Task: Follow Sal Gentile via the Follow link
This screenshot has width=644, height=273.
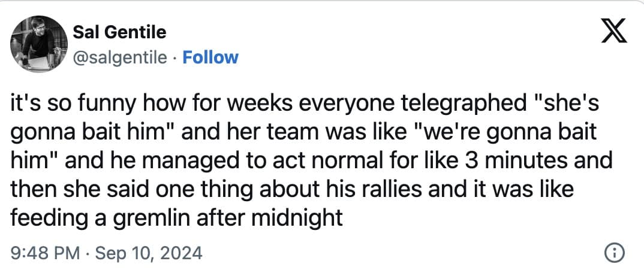Action: [210, 57]
